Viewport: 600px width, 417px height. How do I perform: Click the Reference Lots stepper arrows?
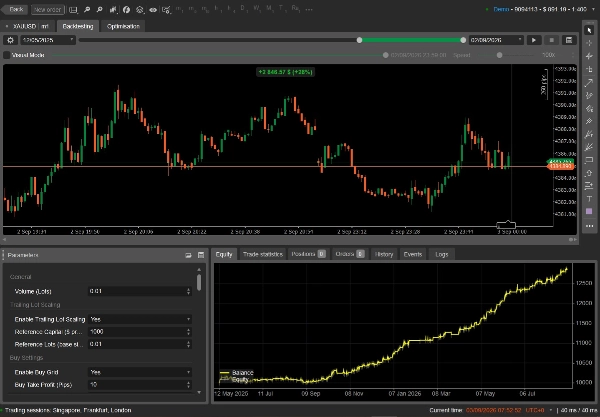point(188,344)
